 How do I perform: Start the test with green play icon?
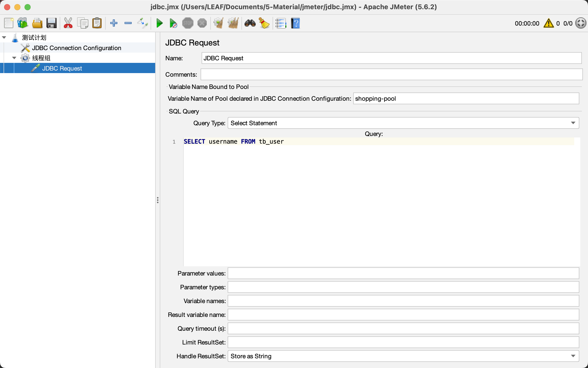pyautogui.click(x=160, y=23)
